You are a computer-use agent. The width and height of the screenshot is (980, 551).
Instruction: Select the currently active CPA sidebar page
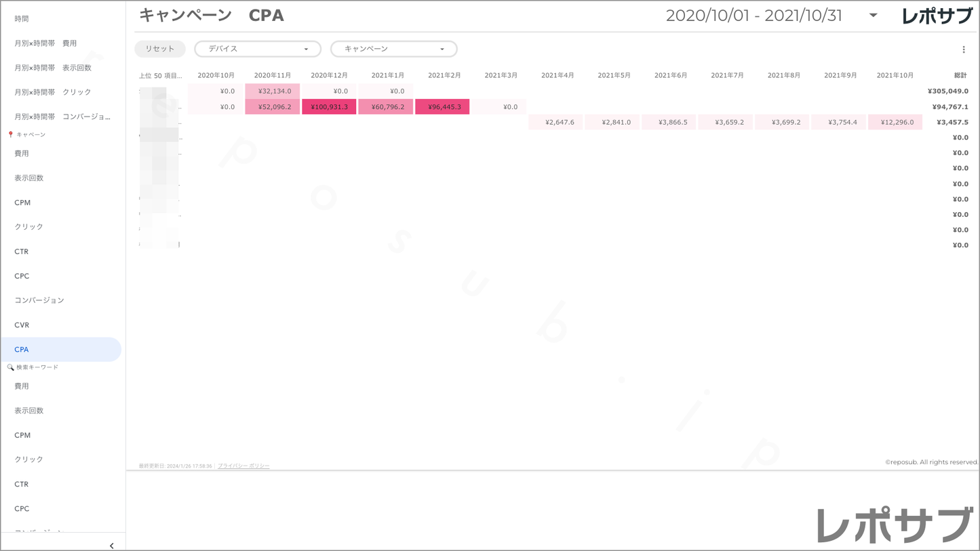pos(22,350)
